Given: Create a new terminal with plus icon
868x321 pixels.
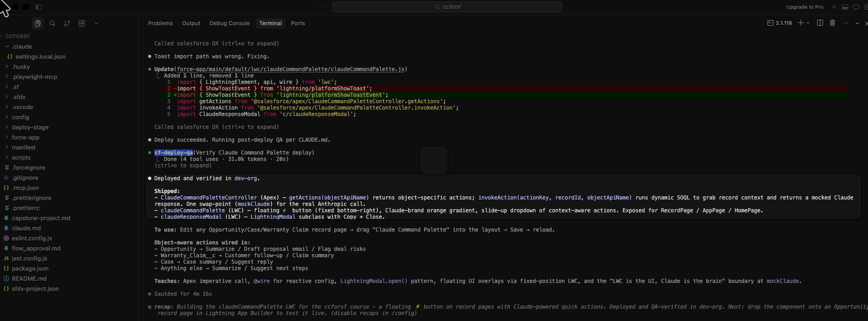Looking at the screenshot, I should tap(801, 23).
